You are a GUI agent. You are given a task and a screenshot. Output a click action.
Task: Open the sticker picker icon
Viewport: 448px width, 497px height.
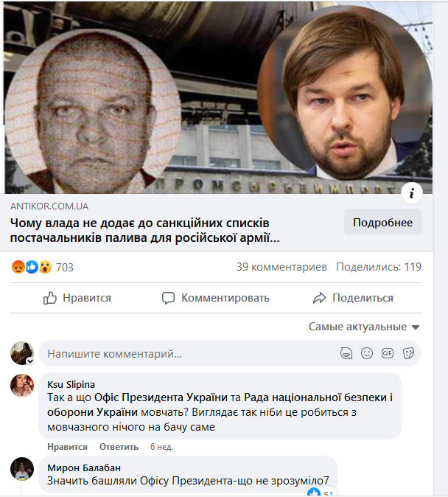(x=408, y=353)
